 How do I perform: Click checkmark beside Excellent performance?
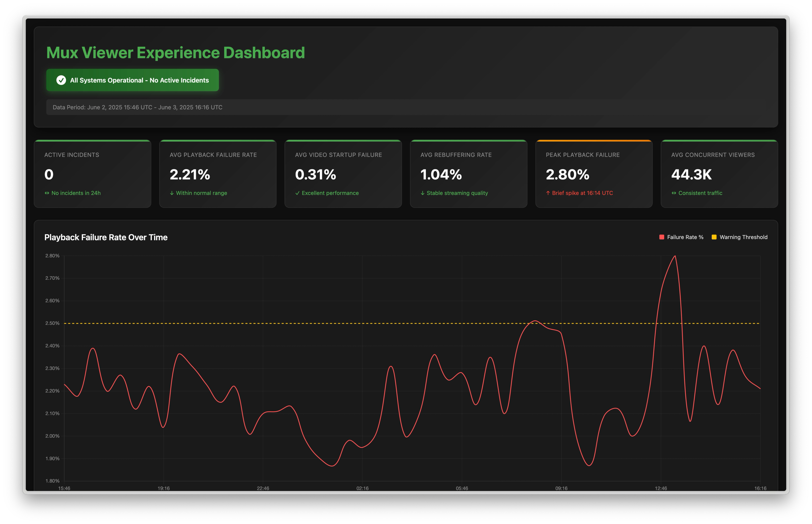tap(297, 193)
